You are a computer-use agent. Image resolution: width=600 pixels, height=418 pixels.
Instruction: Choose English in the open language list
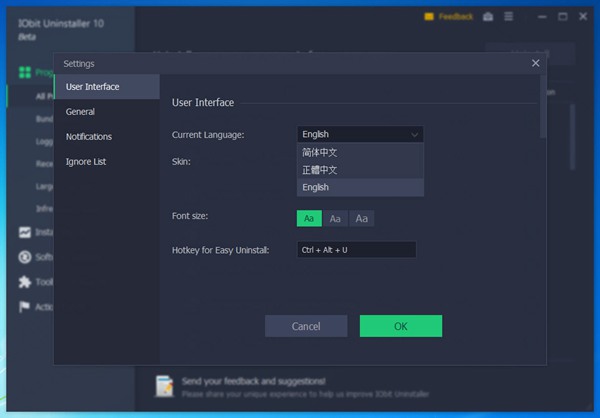click(x=360, y=187)
